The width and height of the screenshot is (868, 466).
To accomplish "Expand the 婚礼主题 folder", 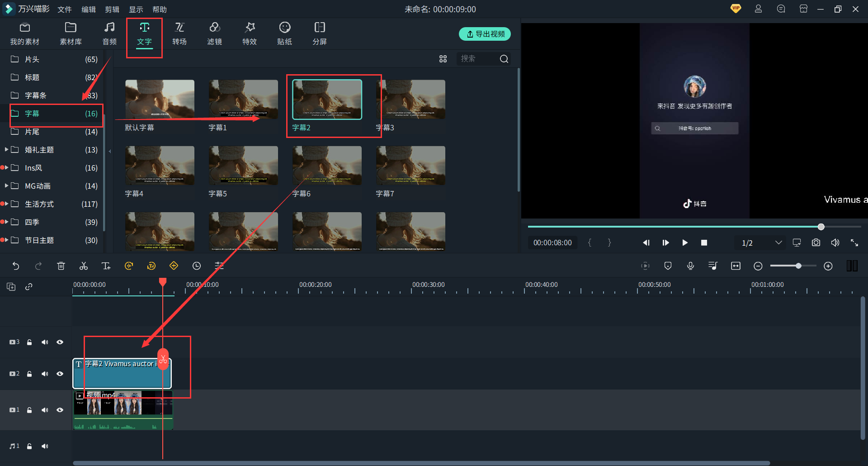I will pyautogui.click(x=6, y=149).
